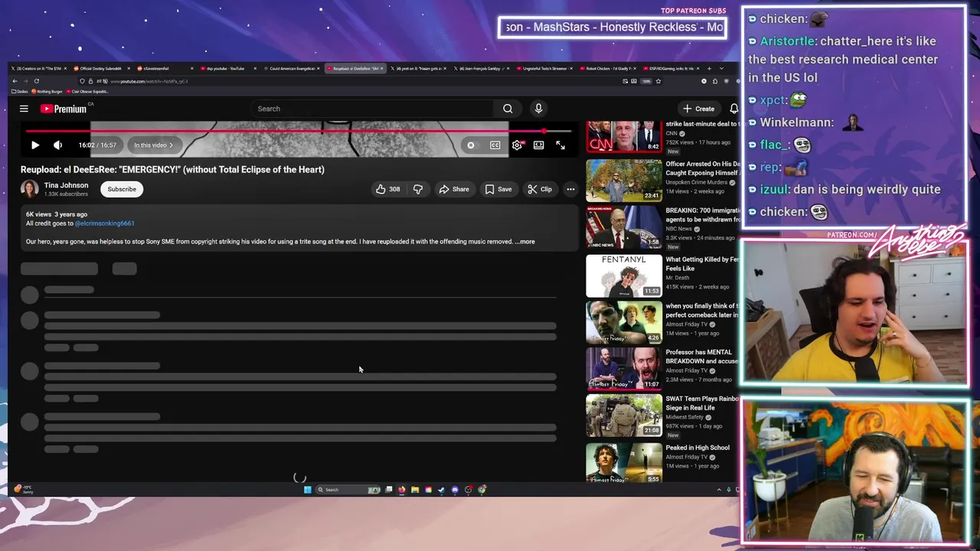
Task: Reload the current browser page
Action: [36, 81]
